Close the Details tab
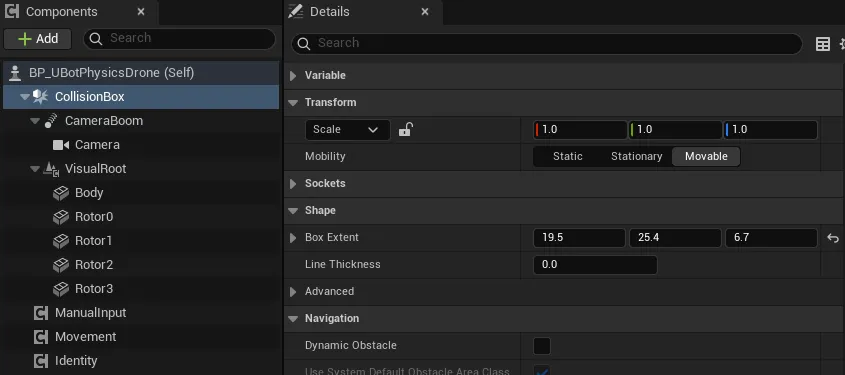Screen dimensions: 845x375 (x=425, y=12)
